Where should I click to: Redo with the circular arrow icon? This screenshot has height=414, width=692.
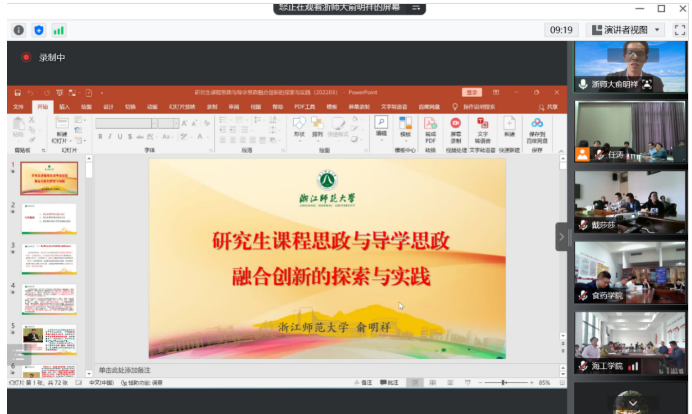click(x=46, y=93)
